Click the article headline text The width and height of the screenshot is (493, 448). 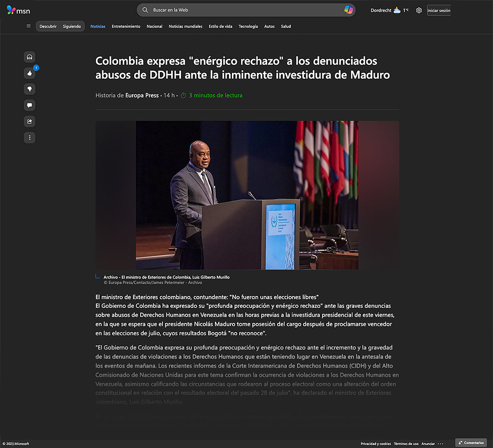pyautogui.click(x=242, y=68)
